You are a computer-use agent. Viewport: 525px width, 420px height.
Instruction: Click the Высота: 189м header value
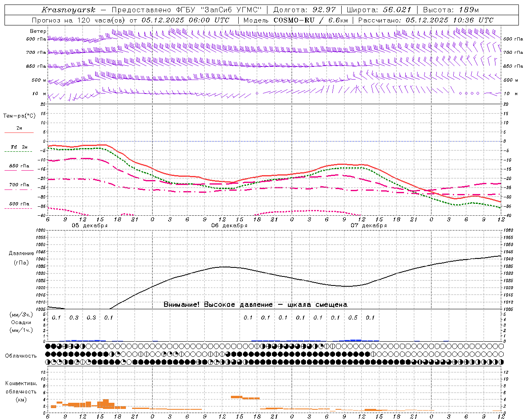click(x=451, y=10)
